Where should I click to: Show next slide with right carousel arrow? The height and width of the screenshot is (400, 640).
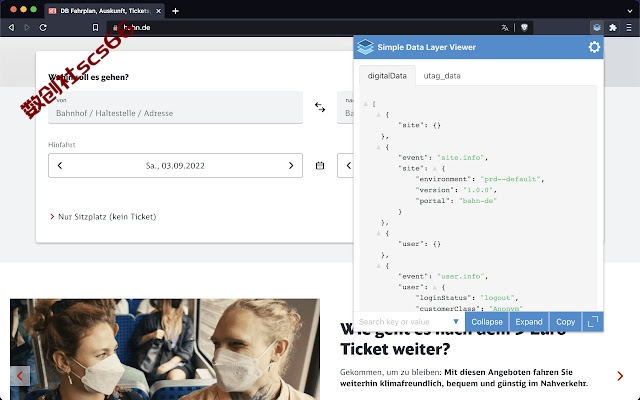click(620, 376)
